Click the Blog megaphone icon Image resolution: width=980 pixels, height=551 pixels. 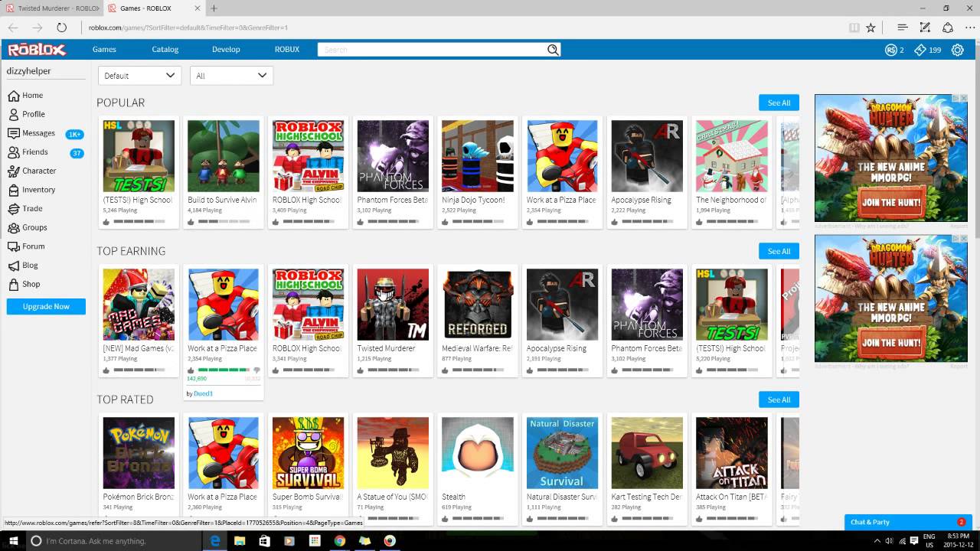coord(14,266)
